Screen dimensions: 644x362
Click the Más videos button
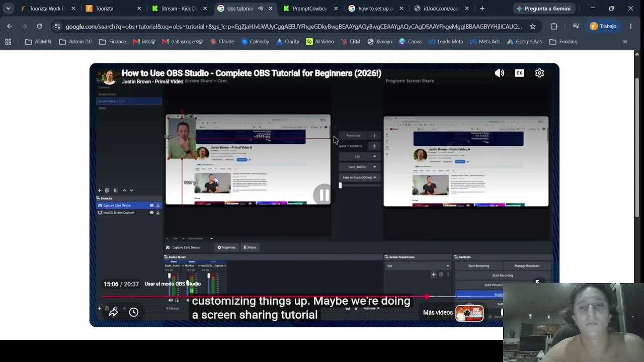438,312
